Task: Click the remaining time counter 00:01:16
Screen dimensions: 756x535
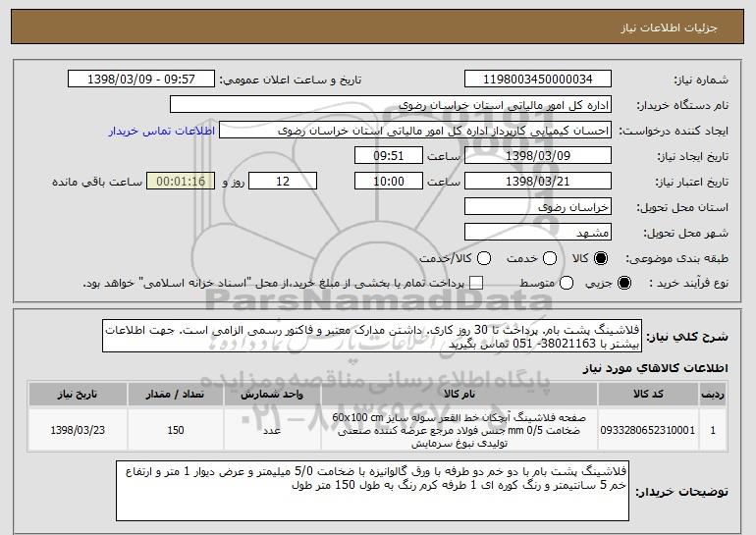Action: [x=181, y=182]
